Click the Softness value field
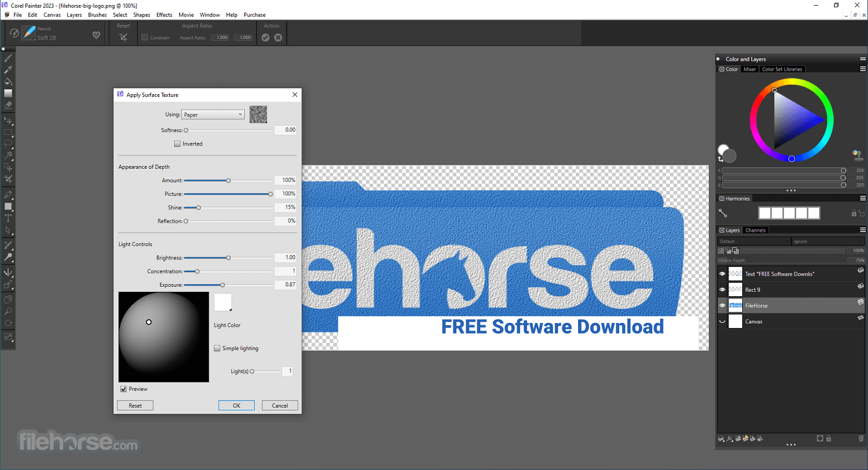 pyautogui.click(x=285, y=130)
